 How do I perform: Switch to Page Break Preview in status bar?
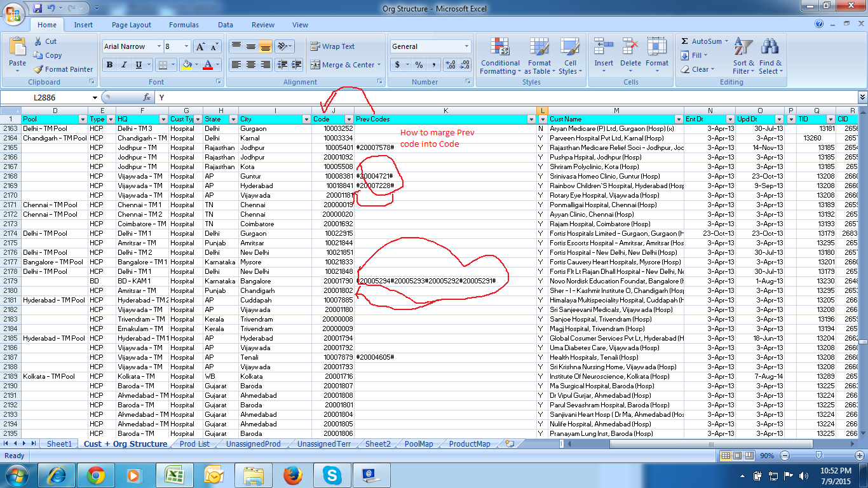[x=748, y=456]
